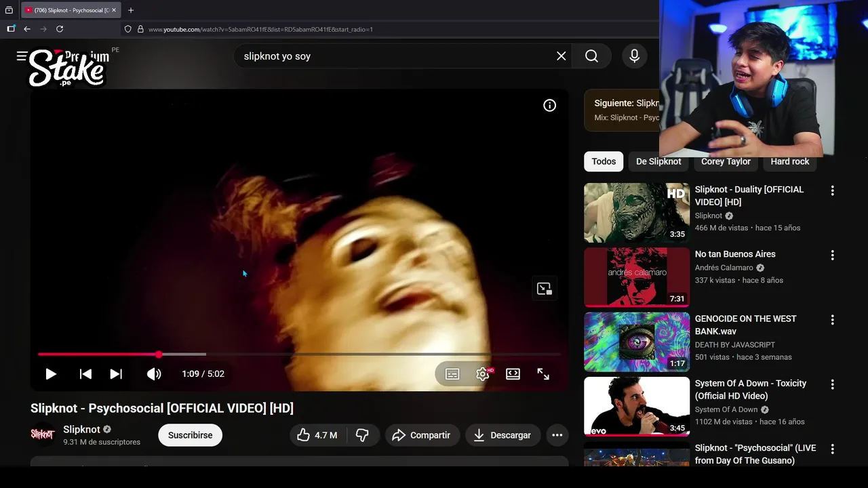Click the magnifier search button

(591, 56)
